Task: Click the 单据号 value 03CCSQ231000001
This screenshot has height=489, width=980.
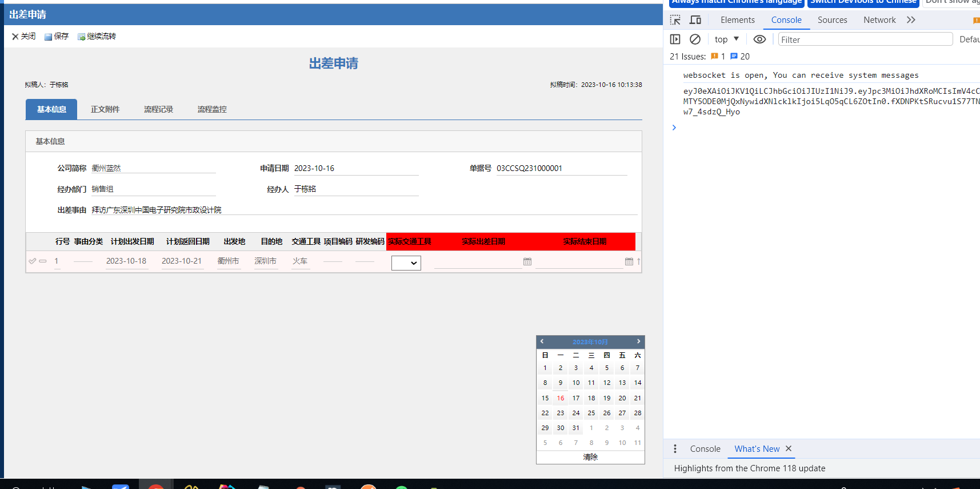Action: click(x=529, y=168)
